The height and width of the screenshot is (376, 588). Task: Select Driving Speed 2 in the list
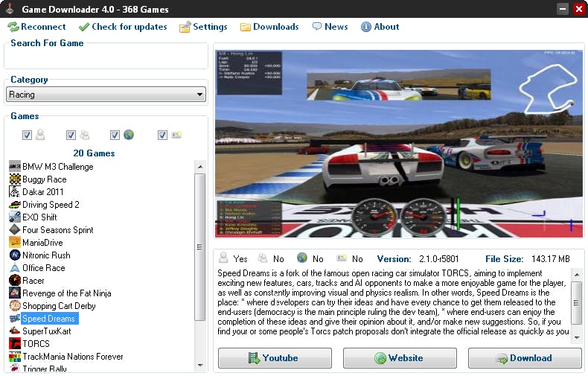(x=51, y=205)
